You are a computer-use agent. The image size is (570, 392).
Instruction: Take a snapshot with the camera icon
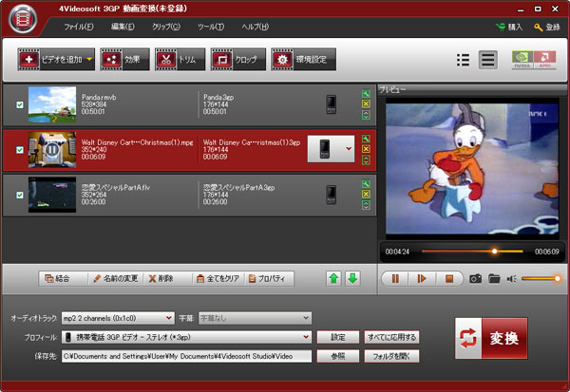[476, 279]
